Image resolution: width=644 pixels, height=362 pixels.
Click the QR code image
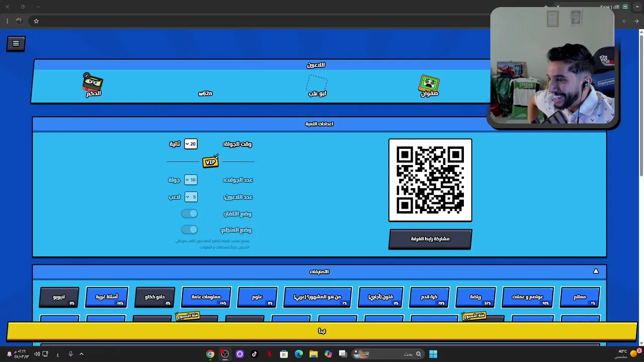tap(430, 179)
